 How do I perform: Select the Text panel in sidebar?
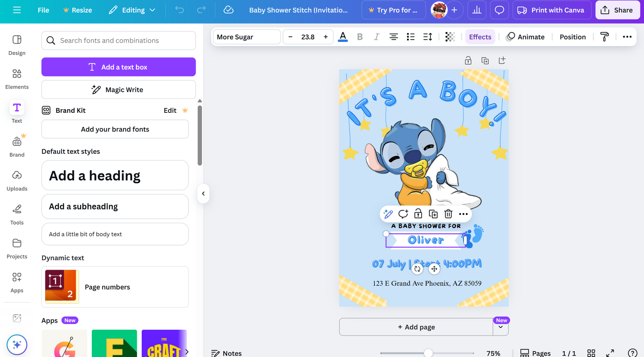16,113
